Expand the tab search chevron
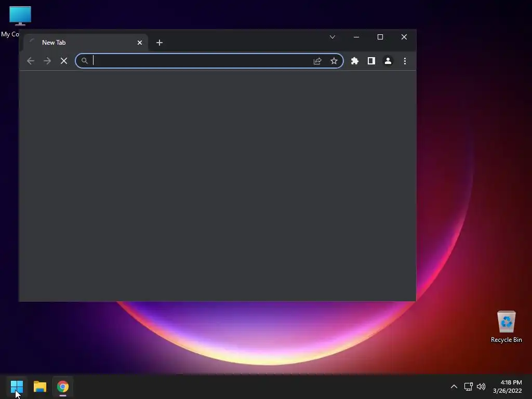The height and width of the screenshot is (399, 532). point(332,37)
